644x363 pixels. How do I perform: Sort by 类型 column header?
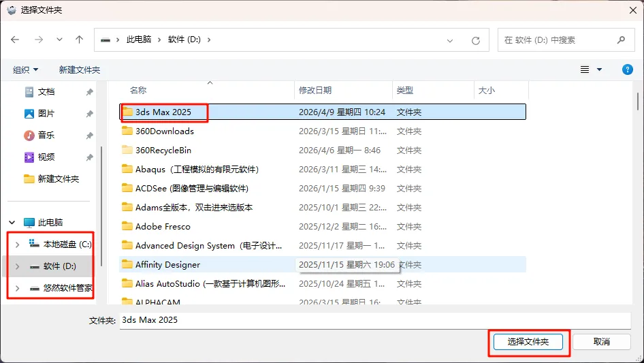[404, 90]
